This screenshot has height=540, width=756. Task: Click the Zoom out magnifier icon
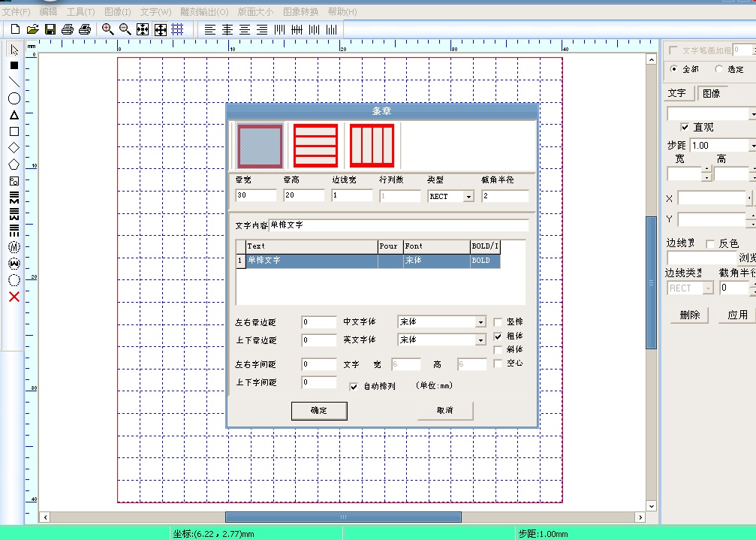125,30
